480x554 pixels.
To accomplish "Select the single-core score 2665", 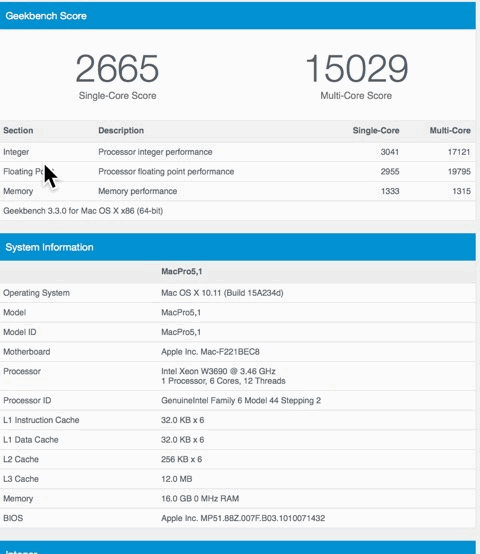I will click(117, 69).
